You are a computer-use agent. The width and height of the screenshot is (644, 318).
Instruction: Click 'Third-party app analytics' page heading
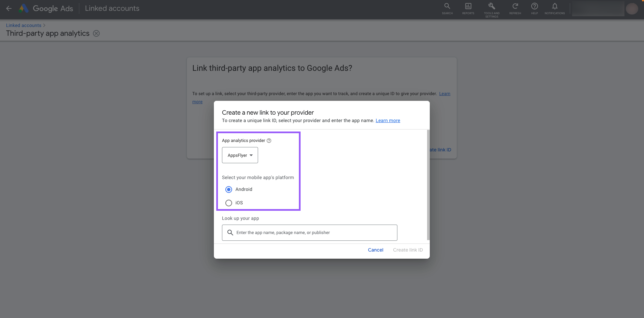pos(48,33)
